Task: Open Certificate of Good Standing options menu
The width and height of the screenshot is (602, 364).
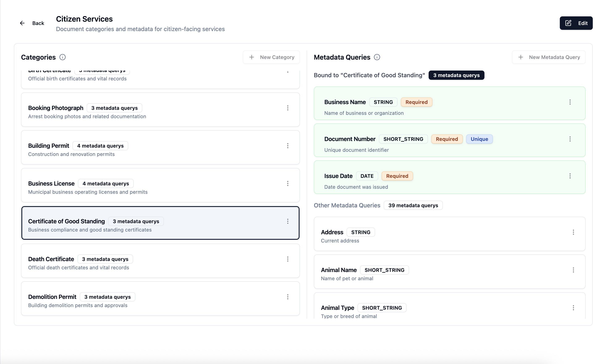Action: [x=288, y=221]
